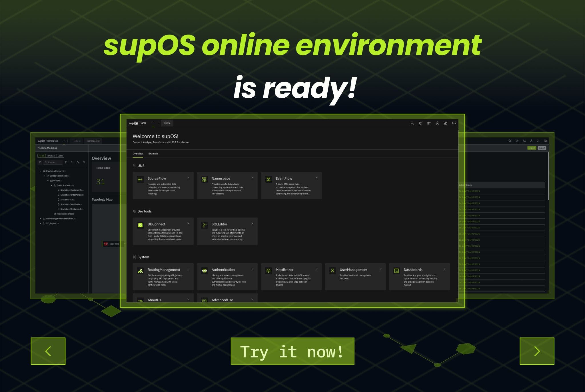Click the new folder icon beside the Data Modeling search box
This screenshot has height=392, width=585.
point(72,162)
